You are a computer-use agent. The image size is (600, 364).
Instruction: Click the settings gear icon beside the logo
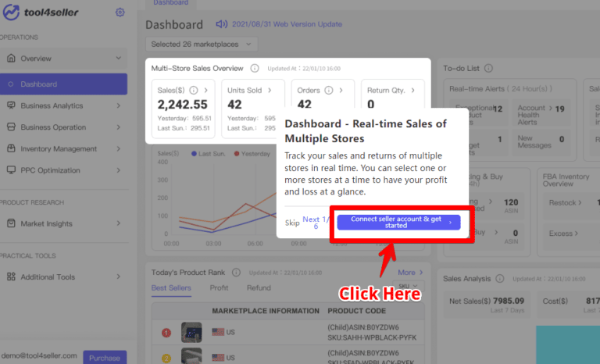[120, 12]
